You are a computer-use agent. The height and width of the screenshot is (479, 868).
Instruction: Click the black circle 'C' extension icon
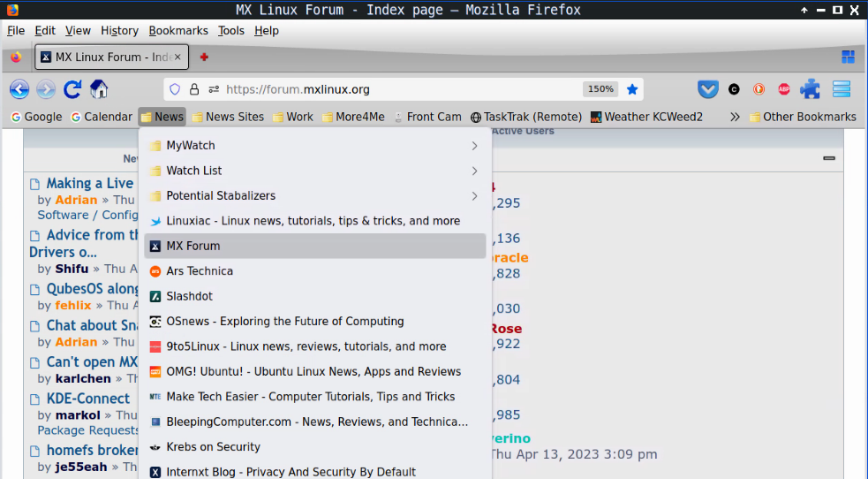734,89
